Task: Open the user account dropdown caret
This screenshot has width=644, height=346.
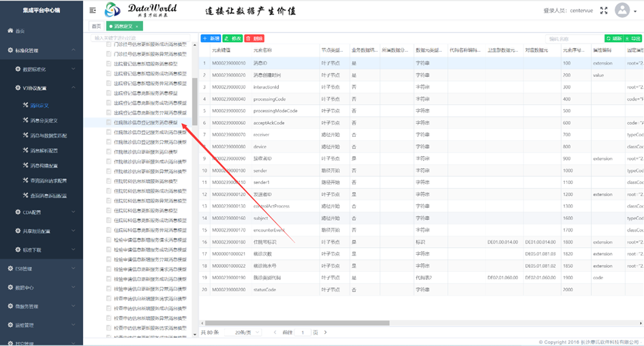Action: click(x=635, y=12)
